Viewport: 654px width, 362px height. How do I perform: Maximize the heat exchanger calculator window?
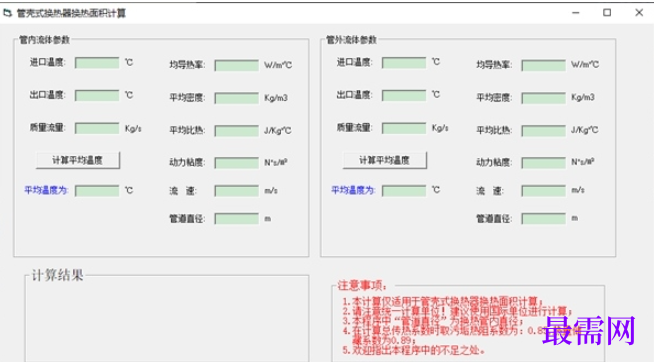607,13
